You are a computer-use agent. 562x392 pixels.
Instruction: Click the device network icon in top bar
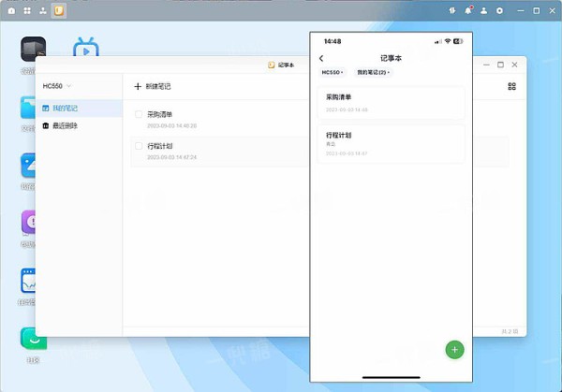(x=43, y=10)
